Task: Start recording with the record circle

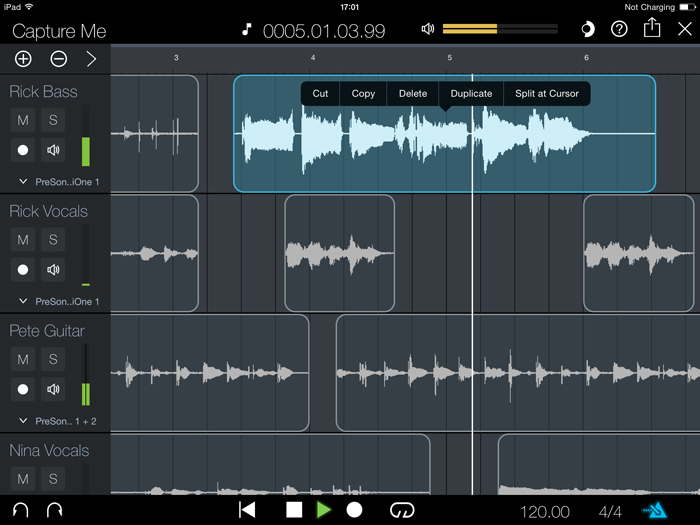Action: click(x=354, y=510)
